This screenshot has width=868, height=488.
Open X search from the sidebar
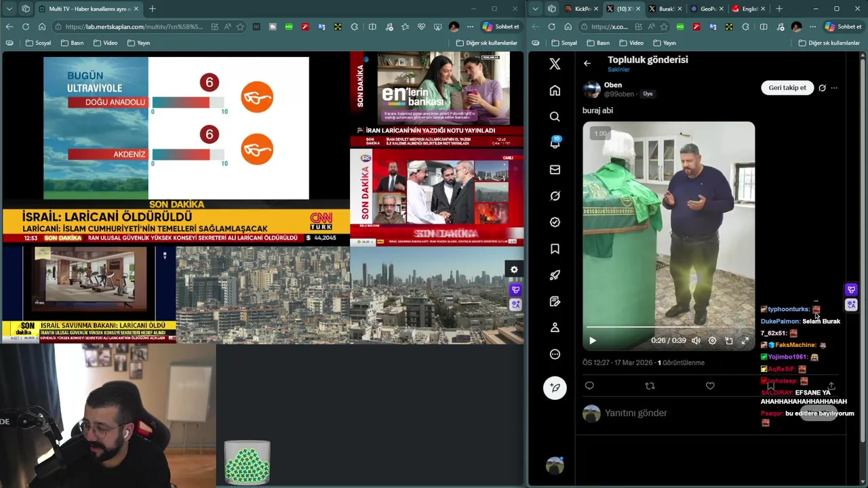point(555,117)
